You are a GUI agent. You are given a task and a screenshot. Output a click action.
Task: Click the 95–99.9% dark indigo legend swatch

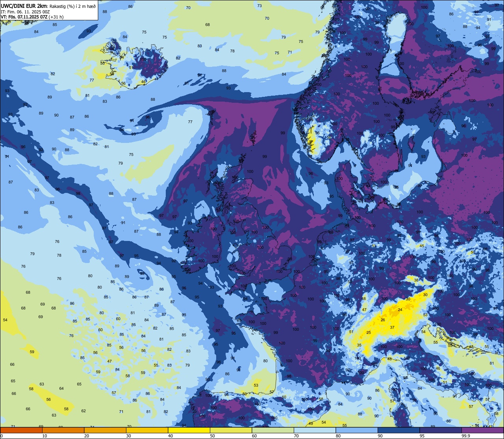[441, 430]
